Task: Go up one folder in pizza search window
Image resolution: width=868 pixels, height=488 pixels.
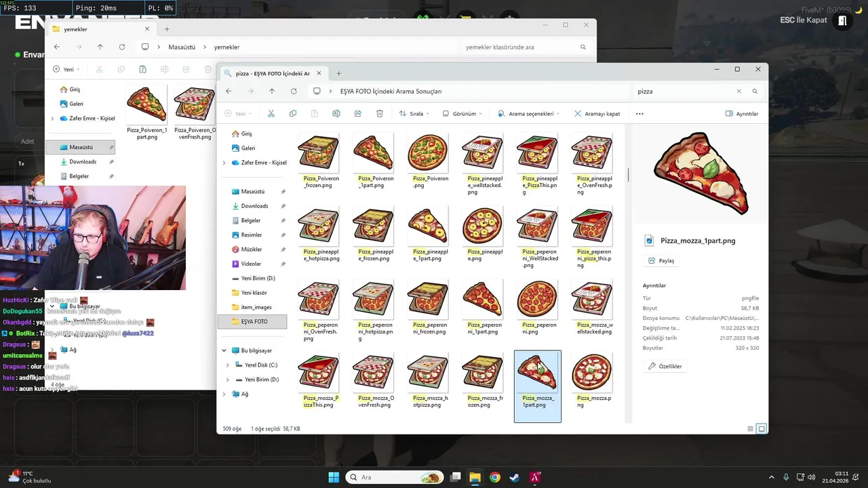Action: pyautogui.click(x=272, y=91)
